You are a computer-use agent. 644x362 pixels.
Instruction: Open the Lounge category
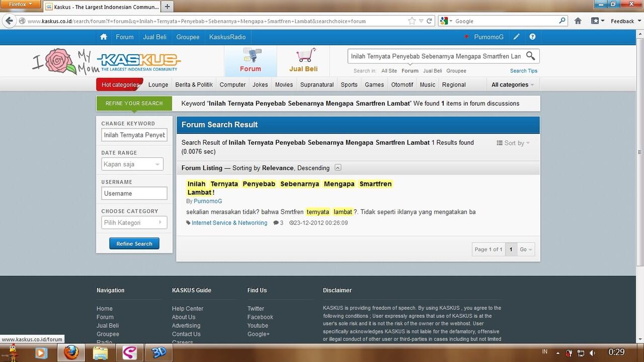click(x=158, y=84)
